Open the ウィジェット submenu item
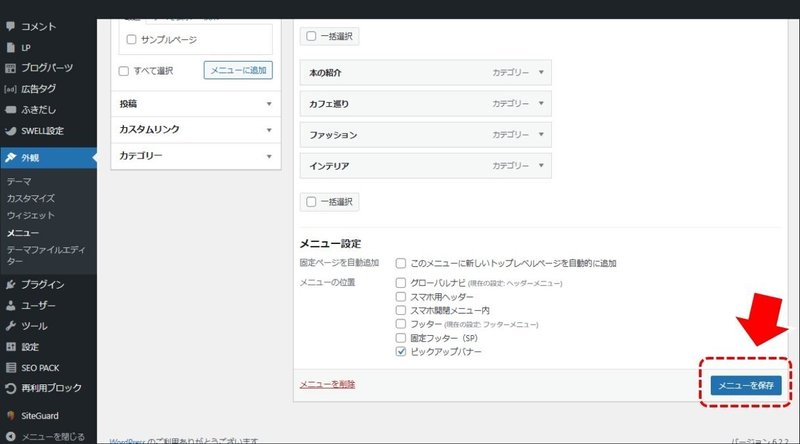 tap(31, 215)
